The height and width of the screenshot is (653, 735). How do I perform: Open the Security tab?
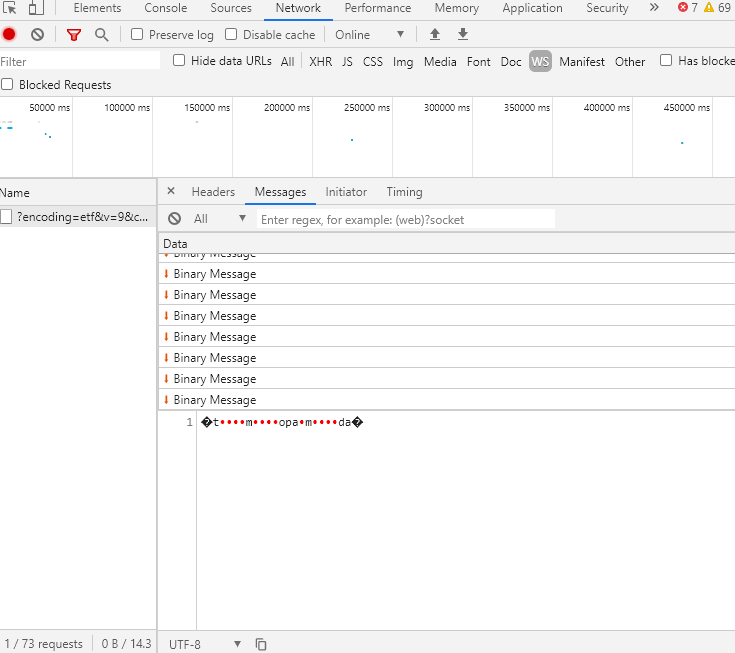coord(607,8)
